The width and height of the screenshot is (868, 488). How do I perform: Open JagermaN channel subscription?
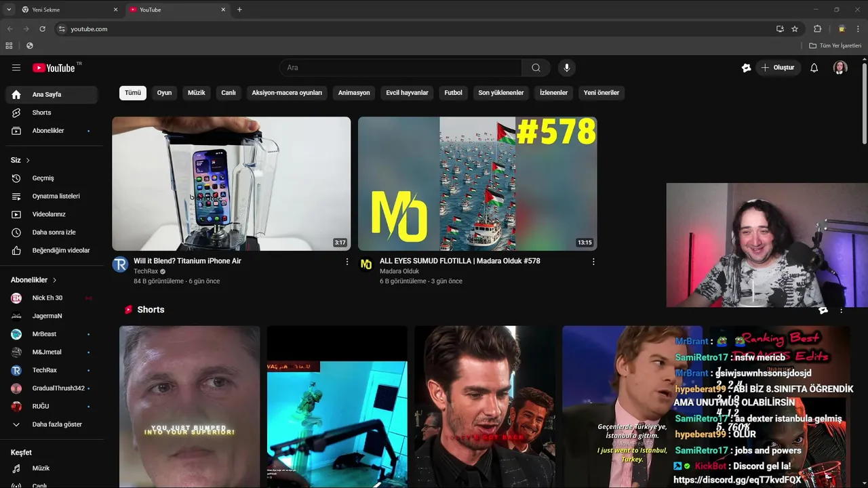pyautogui.click(x=52, y=316)
